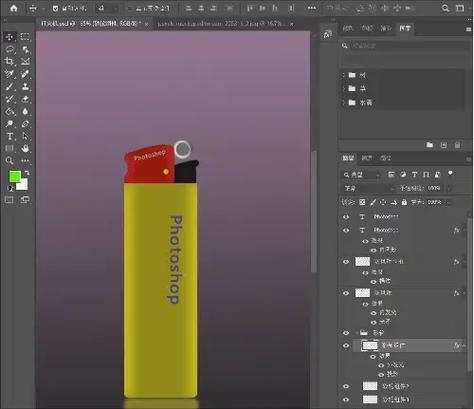Select the Zoom tool in the toolbox
The width and height of the screenshot is (474, 409).
[x=10, y=161]
